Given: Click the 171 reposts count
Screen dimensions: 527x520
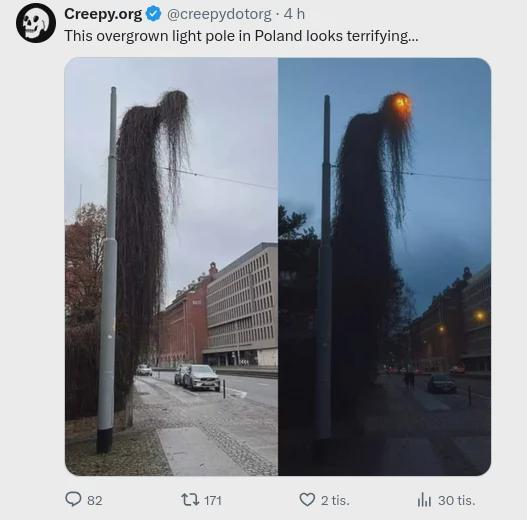Looking at the screenshot, I should click(213, 500).
